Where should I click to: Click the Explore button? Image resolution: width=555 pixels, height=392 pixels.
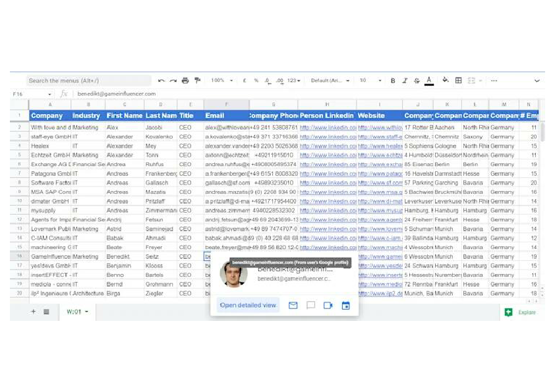click(x=519, y=312)
